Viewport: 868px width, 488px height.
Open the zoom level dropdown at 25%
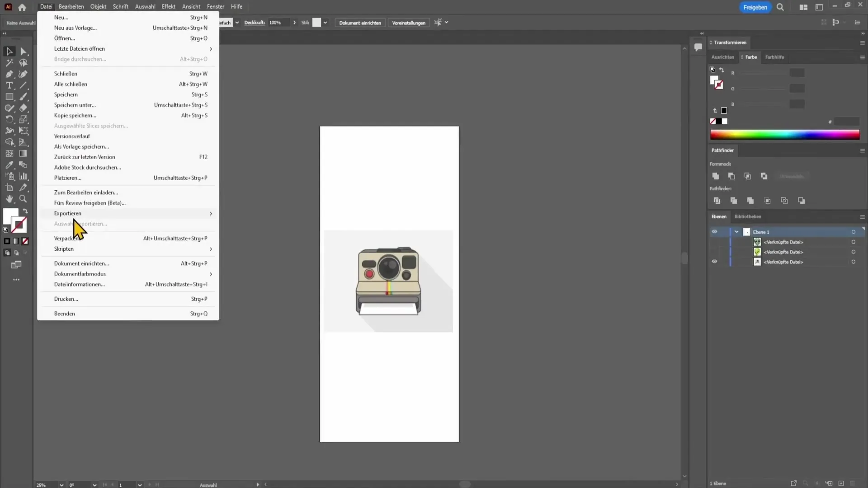(x=61, y=485)
